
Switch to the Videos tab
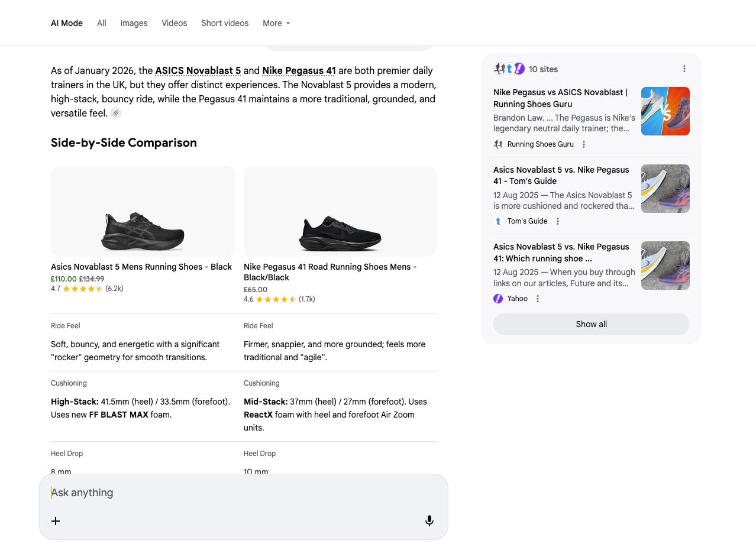click(174, 23)
